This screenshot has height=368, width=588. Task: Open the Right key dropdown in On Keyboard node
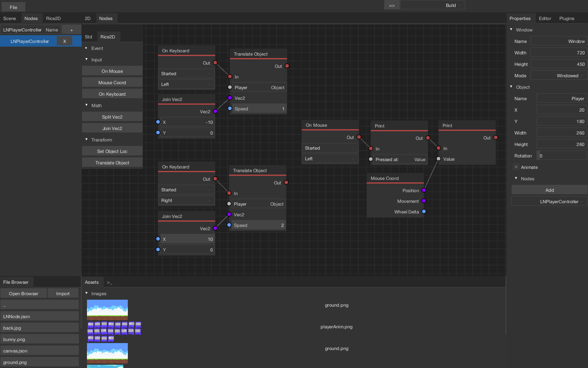(186, 200)
